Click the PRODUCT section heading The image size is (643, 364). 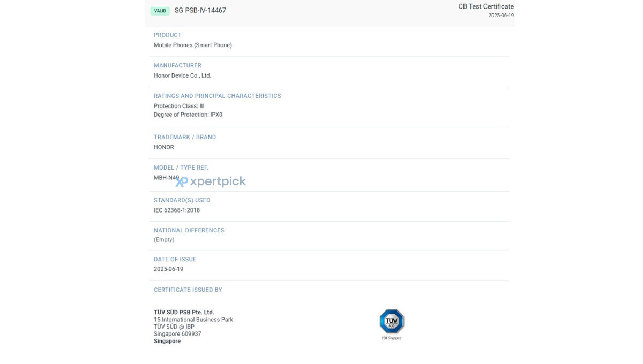pos(168,35)
